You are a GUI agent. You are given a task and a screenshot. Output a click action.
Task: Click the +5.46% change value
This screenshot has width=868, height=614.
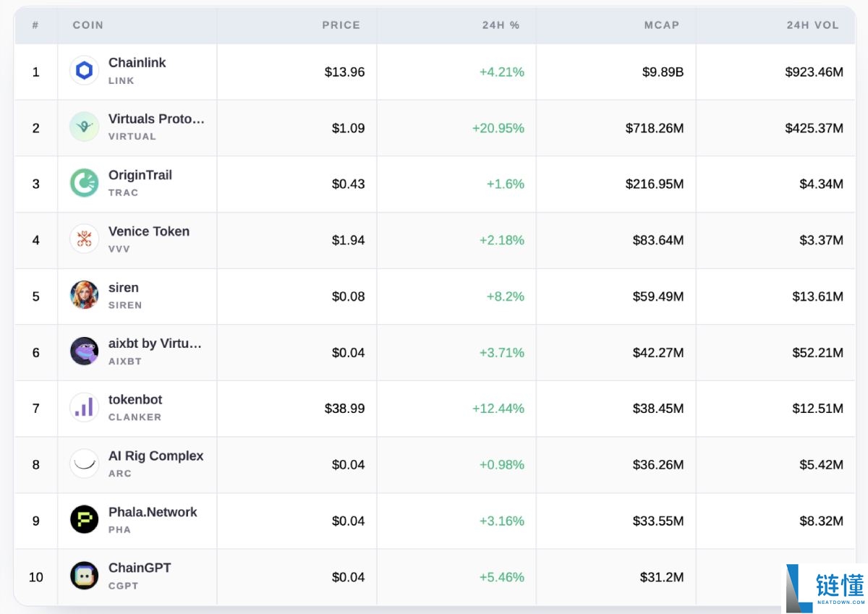[x=502, y=577]
